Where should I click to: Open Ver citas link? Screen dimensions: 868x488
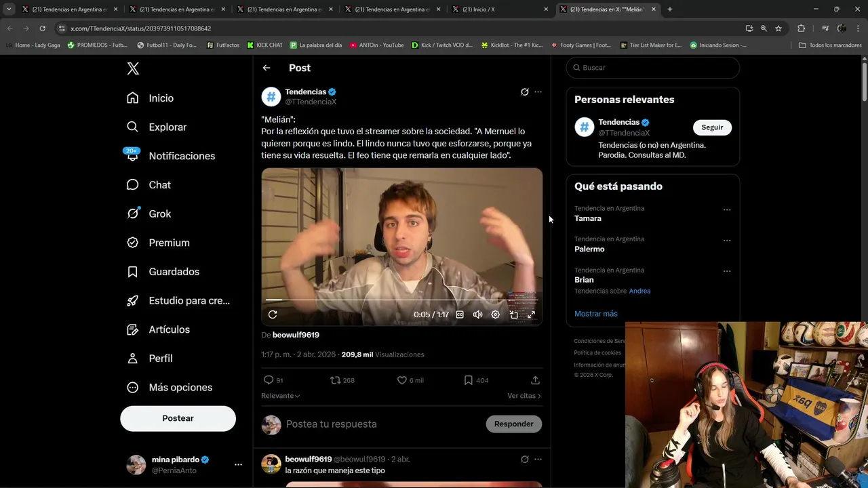pos(524,396)
